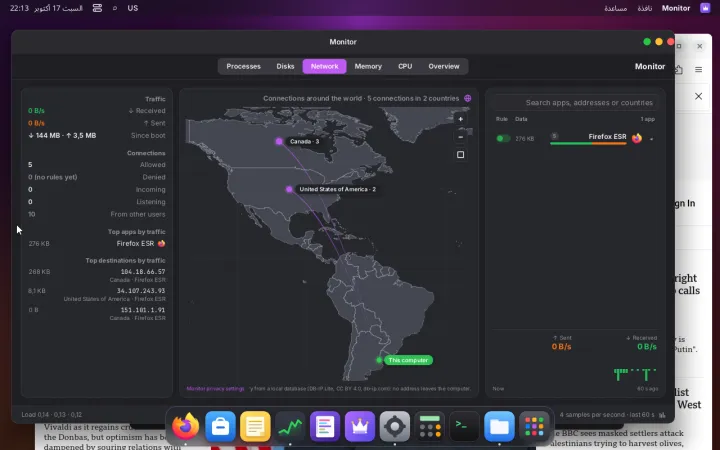
Task: Open the Calculator from the dock
Action: coord(429,427)
